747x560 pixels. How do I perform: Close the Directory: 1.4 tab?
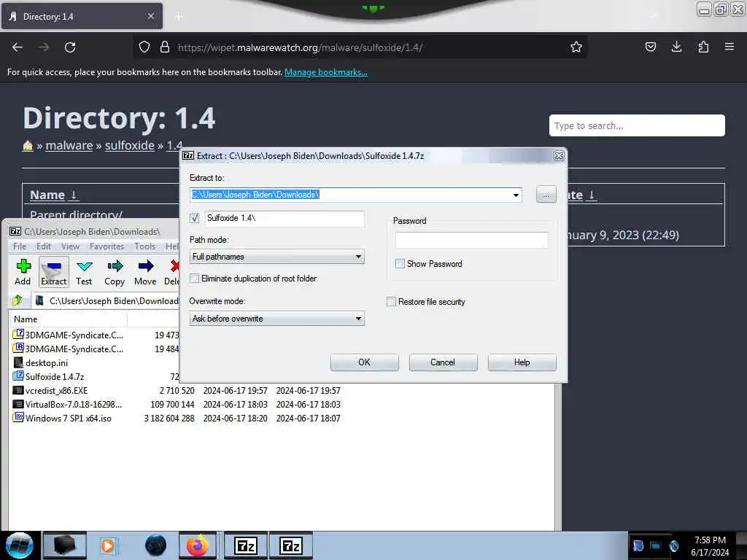(x=150, y=16)
